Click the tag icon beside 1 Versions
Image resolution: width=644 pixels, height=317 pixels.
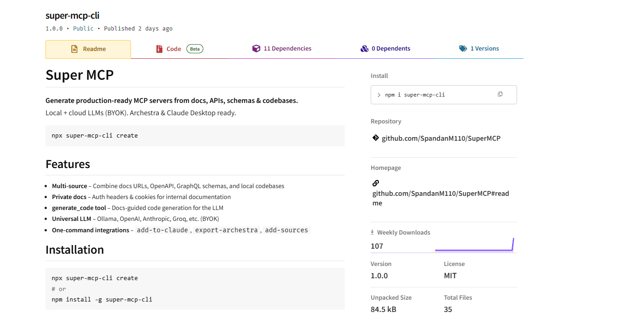(x=463, y=47)
